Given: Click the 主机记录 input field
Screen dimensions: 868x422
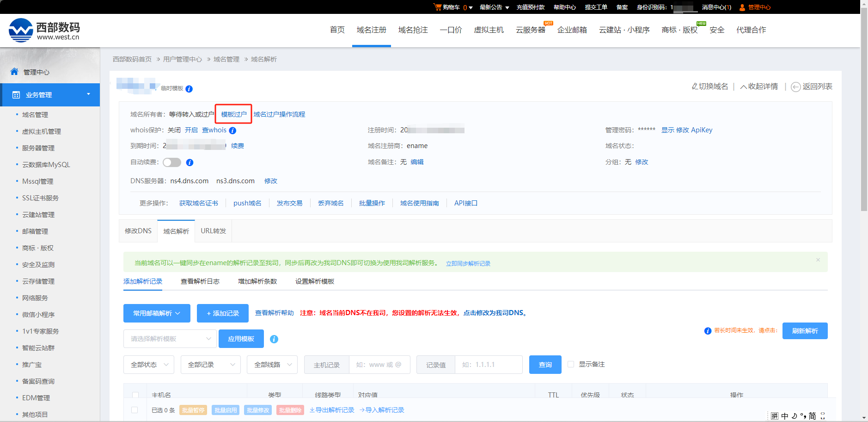Looking at the screenshot, I should 379,365.
